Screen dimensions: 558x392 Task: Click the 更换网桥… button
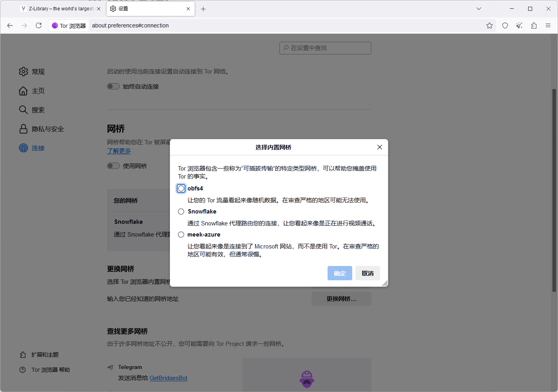point(341,299)
